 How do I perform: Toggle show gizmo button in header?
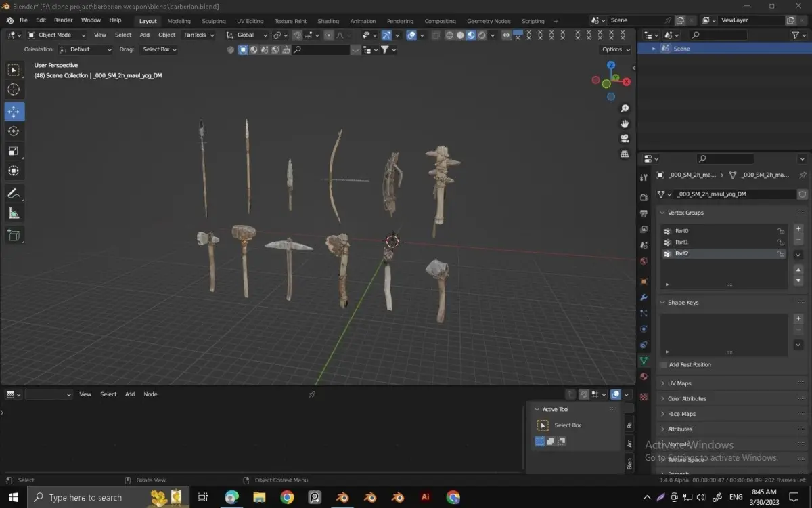point(386,35)
